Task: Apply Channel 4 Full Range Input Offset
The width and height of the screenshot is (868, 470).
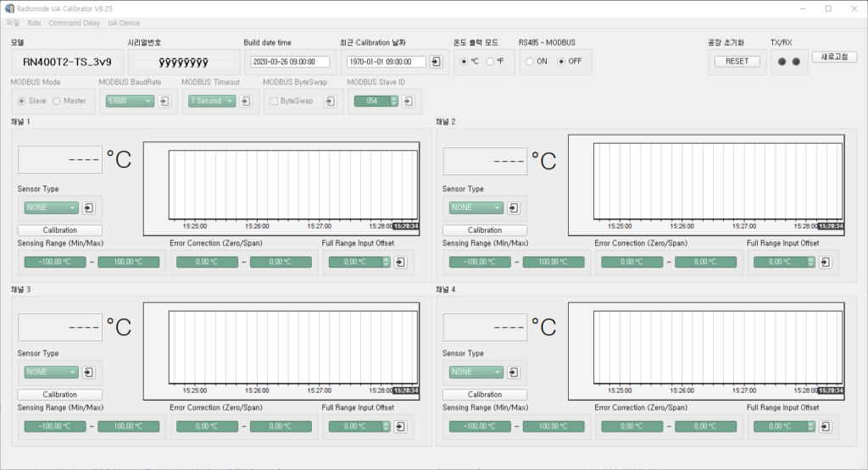Action: pyautogui.click(x=826, y=426)
